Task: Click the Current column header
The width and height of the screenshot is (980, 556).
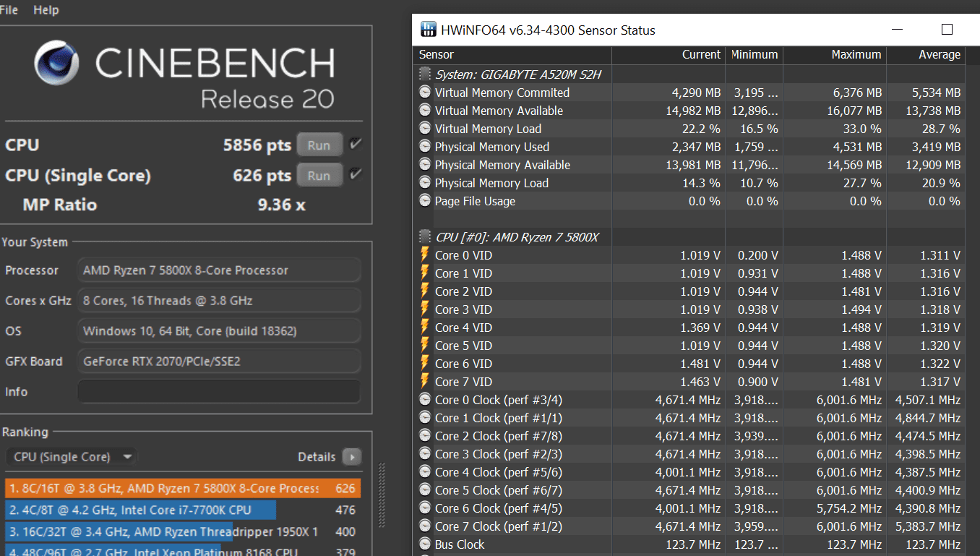Action: click(669, 55)
